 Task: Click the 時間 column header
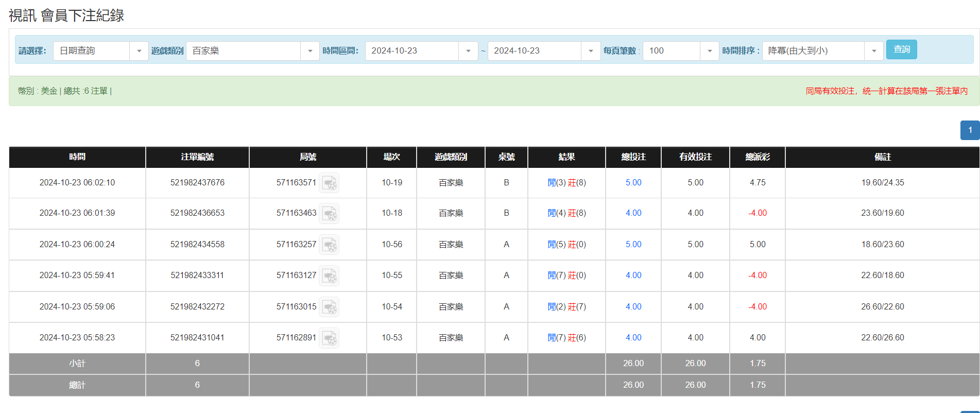[77, 157]
